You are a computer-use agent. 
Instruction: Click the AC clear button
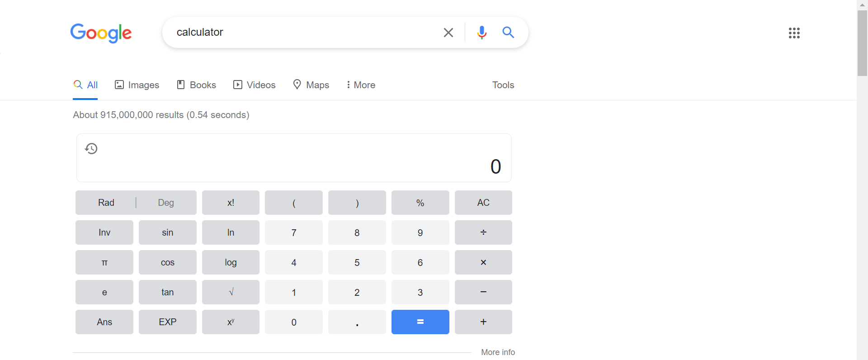click(x=483, y=203)
